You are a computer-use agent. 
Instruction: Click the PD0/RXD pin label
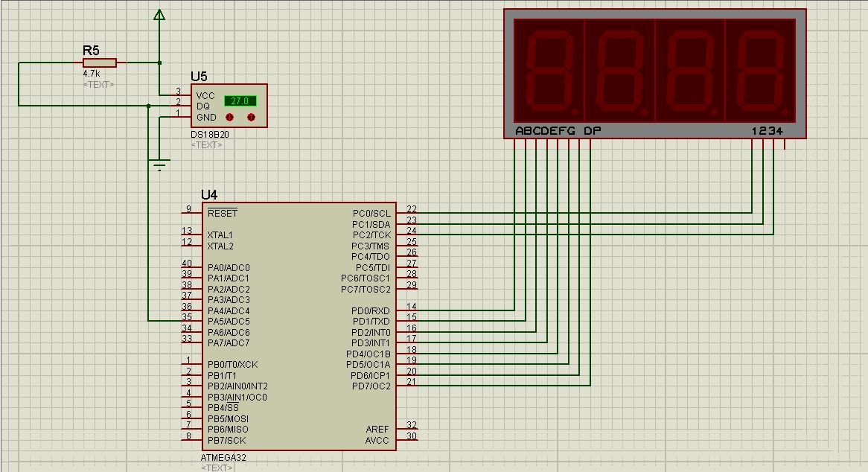coord(370,311)
